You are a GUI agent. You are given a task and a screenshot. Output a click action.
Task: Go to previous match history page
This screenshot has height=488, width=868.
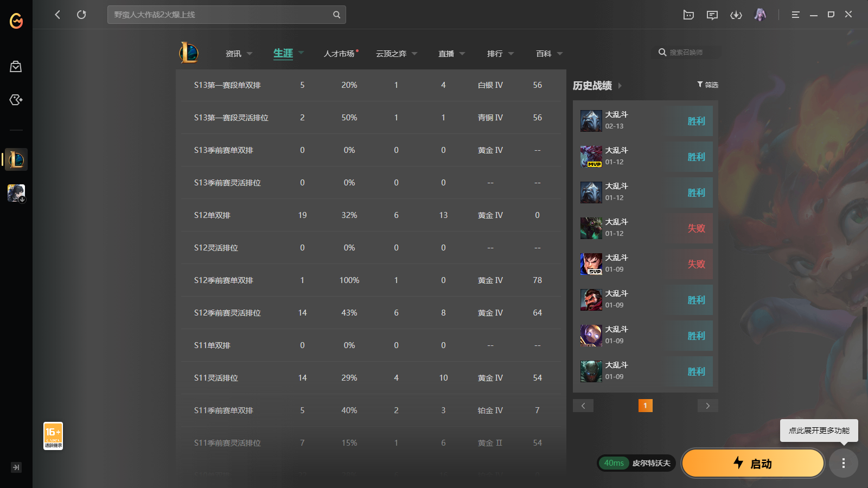(x=583, y=406)
